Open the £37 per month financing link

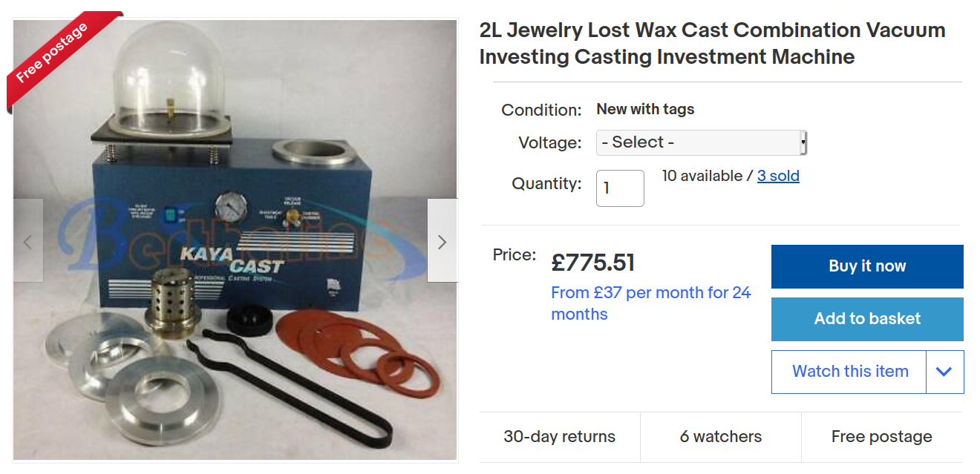[x=650, y=303]
